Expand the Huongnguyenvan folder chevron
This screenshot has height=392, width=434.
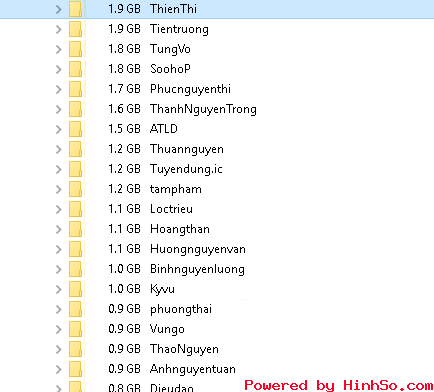pyautogui.click(x=59, y=249)
